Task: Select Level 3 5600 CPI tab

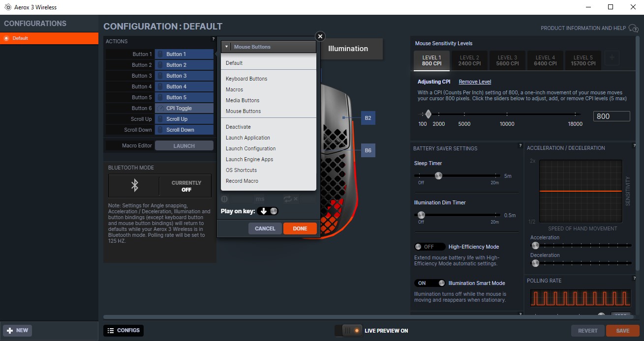Action: point(507,60)
